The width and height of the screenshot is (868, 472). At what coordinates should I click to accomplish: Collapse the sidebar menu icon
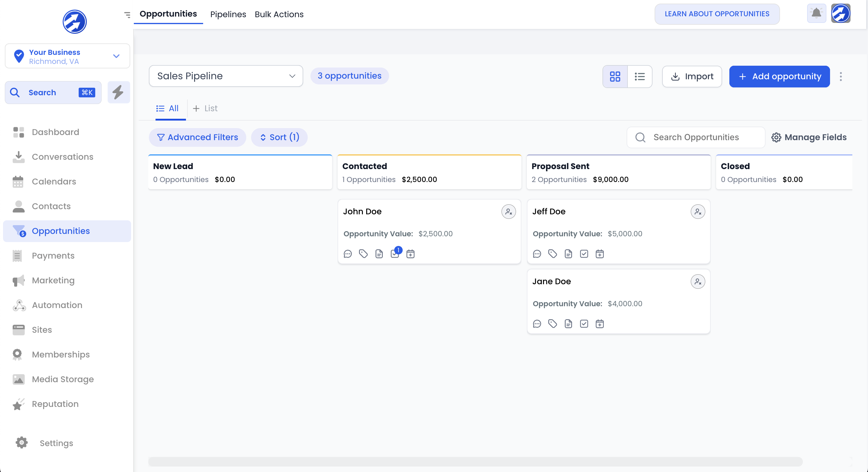point(127,14)
